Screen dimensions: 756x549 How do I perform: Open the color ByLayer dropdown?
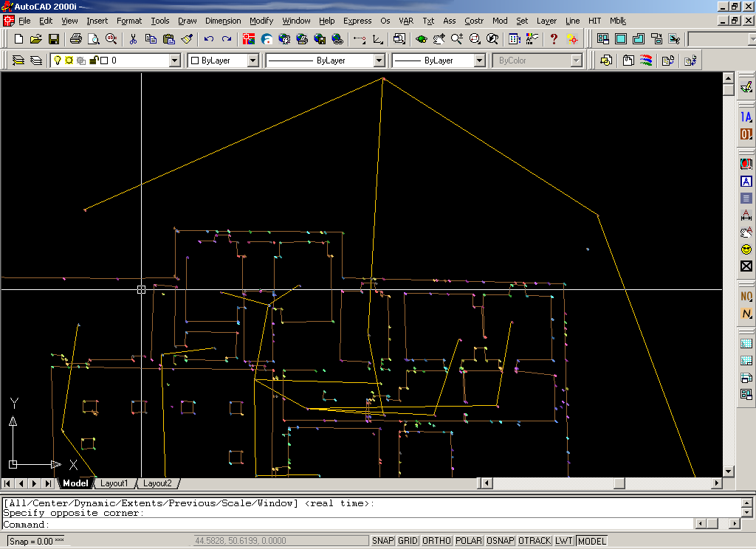pos(252,61)
